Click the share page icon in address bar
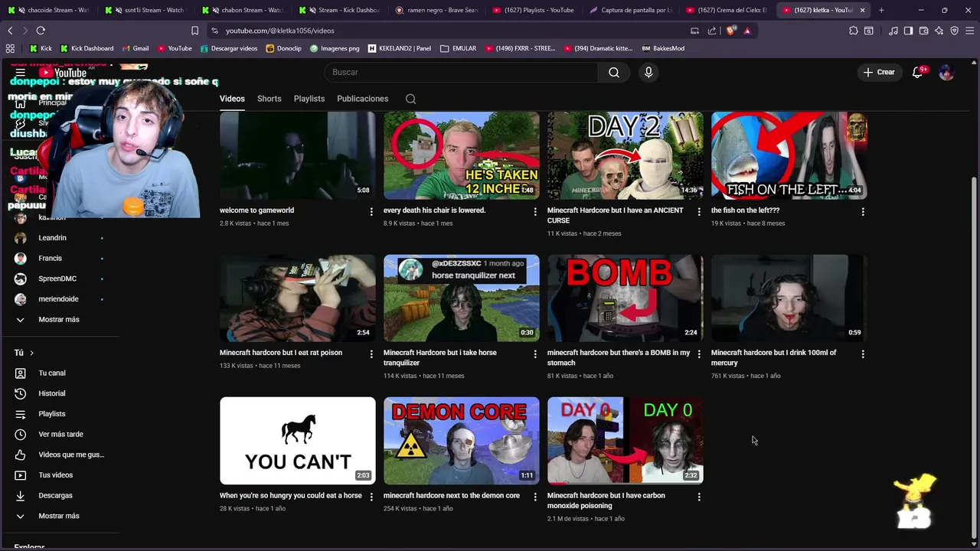Image resolution: width=980 pixels, height=551 pixels. (x=712, y=31)
